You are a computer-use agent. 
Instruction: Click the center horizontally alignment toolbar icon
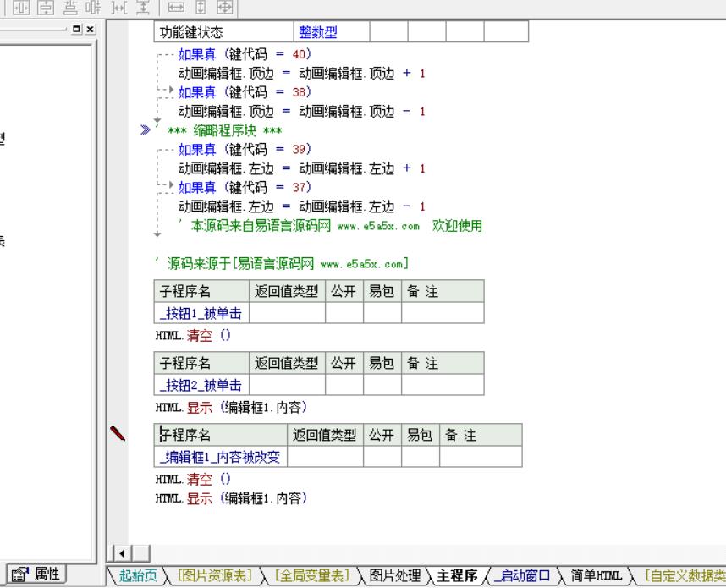(x=21, y=7)
